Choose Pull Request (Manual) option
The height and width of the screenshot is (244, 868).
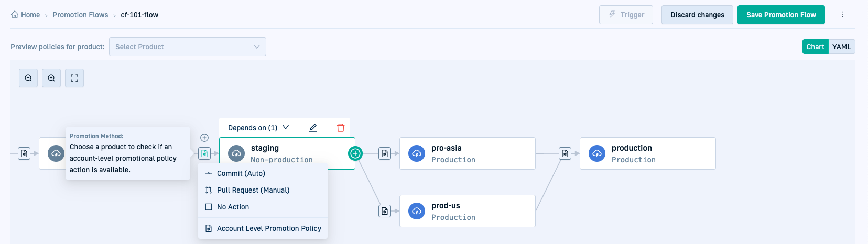[253, 190]
